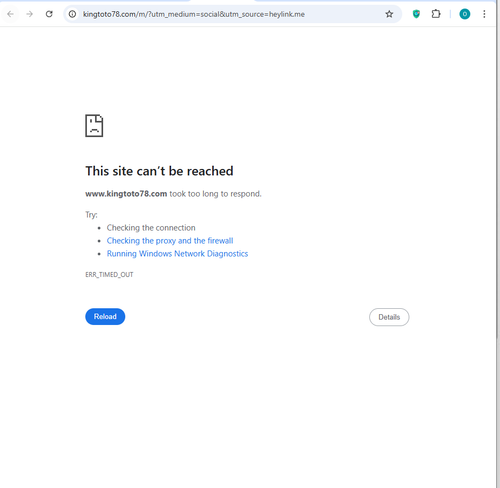Click the ERR_TIMED_OUT error code text
Viewport: 500px width, 488px height.
109,274
